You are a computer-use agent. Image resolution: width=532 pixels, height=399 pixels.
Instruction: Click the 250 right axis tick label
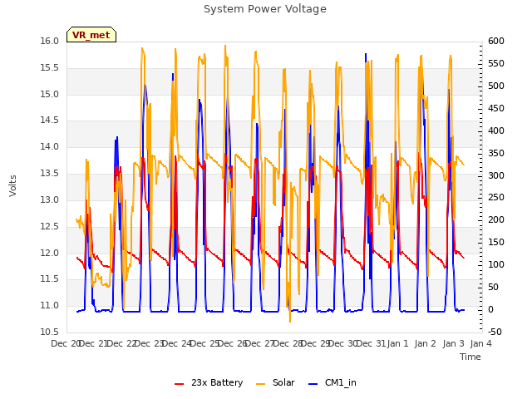tap(496, 198)
